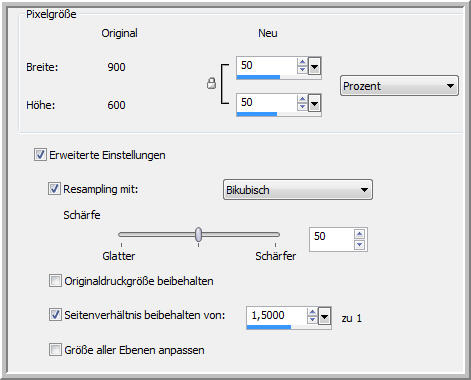Open the height field's dropdown arrow
471x380 pixels.
314,103
